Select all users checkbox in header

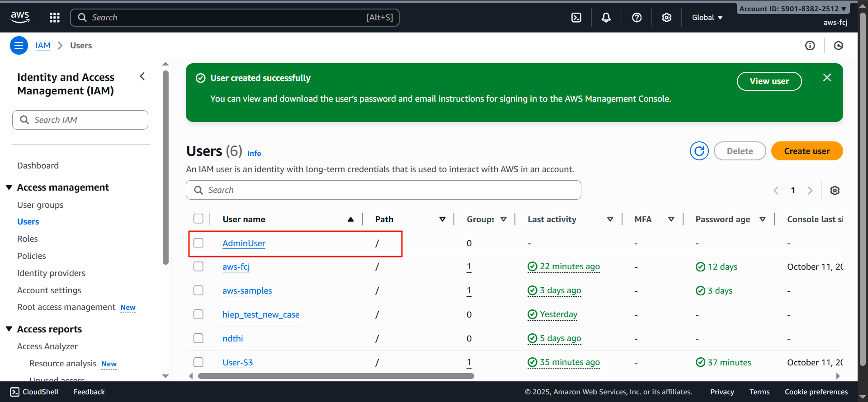click(x=198, y=219)
